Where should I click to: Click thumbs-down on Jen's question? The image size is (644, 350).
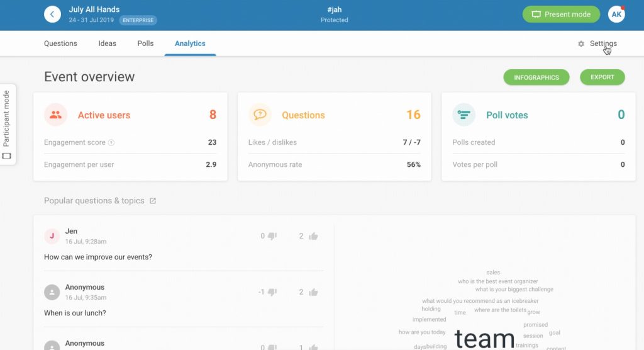click(272, 236)
